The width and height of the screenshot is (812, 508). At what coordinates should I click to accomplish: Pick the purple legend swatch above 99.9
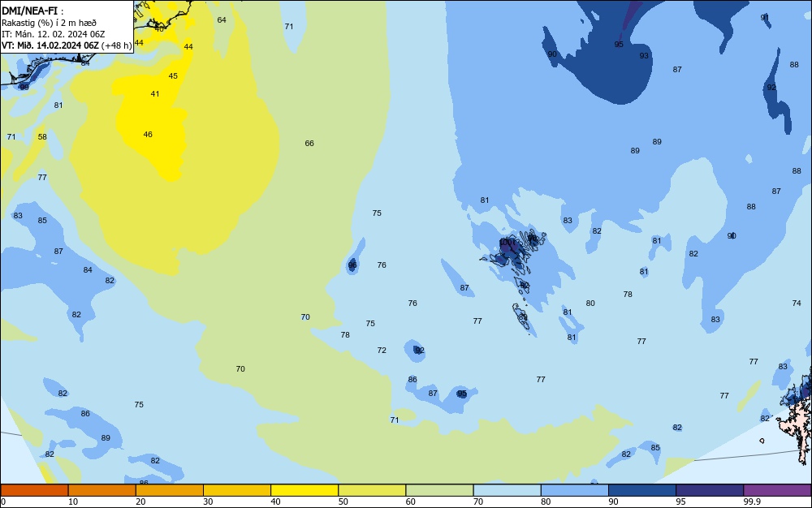click(777, 490)
